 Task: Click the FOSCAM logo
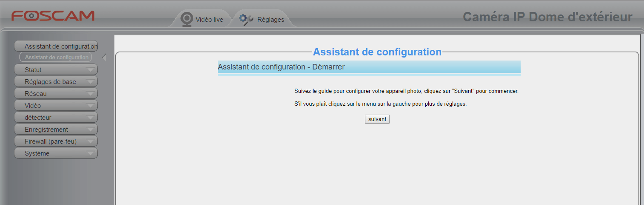53,16
